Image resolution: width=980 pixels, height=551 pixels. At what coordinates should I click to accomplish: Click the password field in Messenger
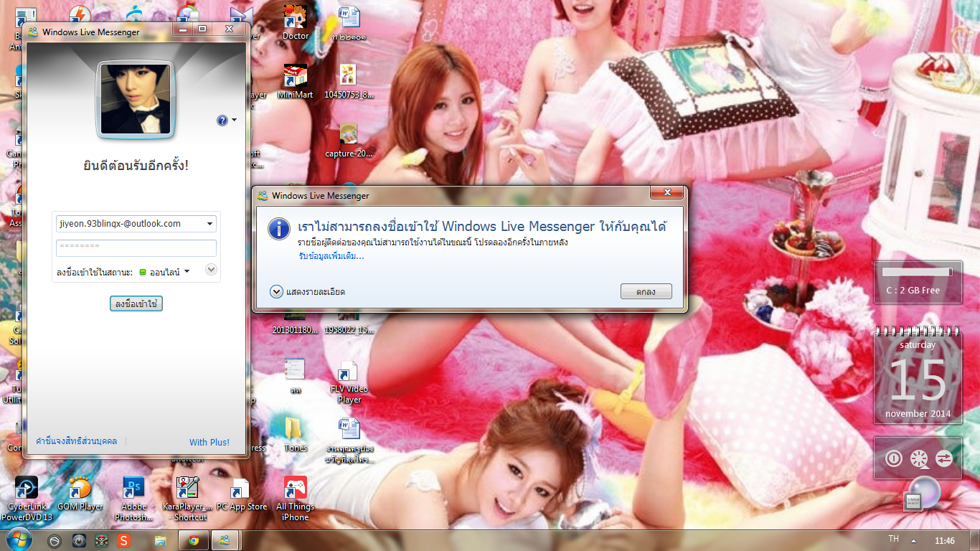click(x=136, y=248)
